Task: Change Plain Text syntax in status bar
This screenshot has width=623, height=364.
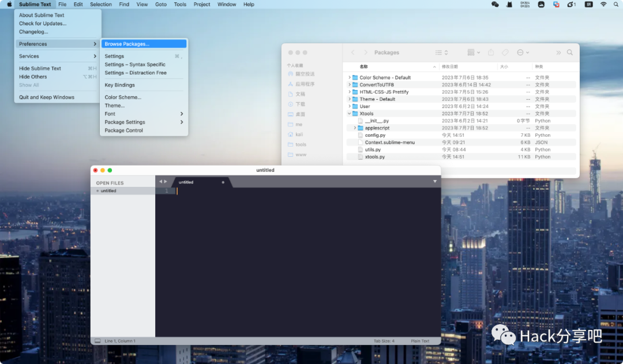Action: (x=420, y=341)
